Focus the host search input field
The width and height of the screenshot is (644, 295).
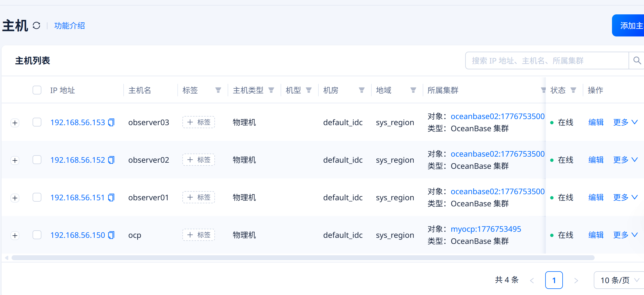point(546,60)
